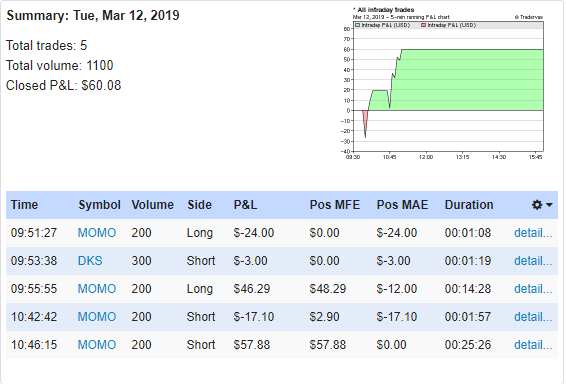The height and width of the screenshot is (384, 567).
Task: Select the $-17.10 P&L cell
Action: tap(254, 317)
